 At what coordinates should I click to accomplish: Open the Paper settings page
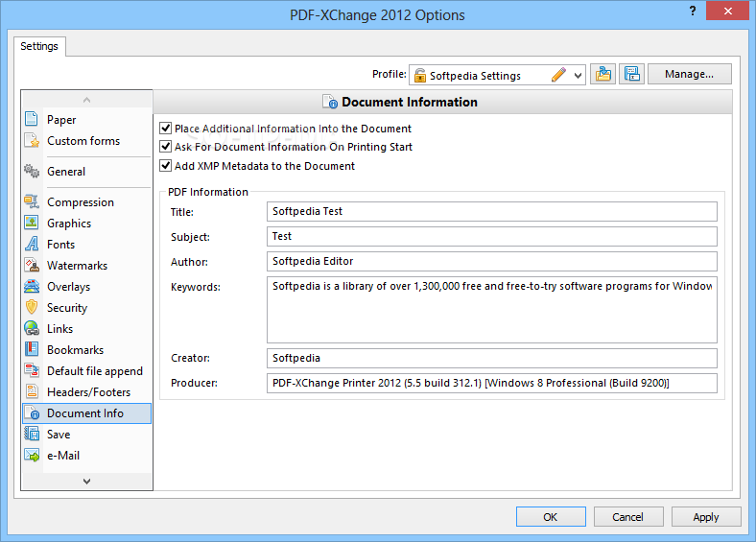point(86,119)
